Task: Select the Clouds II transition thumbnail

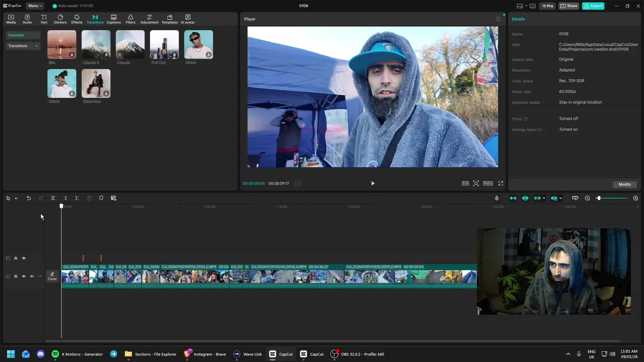Action: 96,45
